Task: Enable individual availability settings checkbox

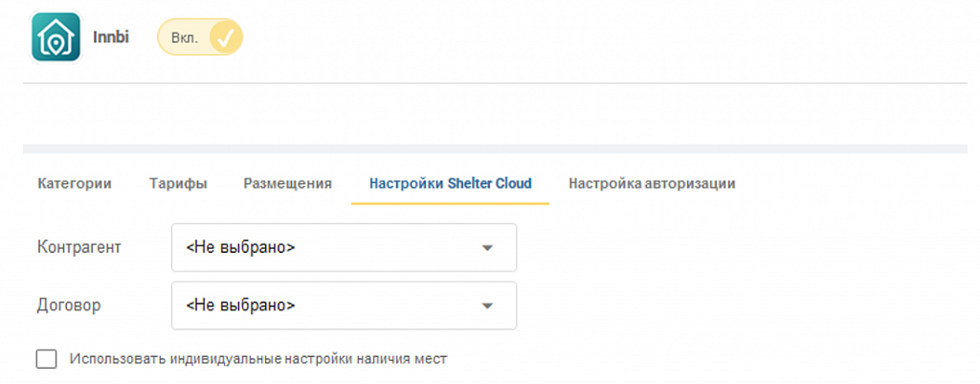Action: (46, 360)
